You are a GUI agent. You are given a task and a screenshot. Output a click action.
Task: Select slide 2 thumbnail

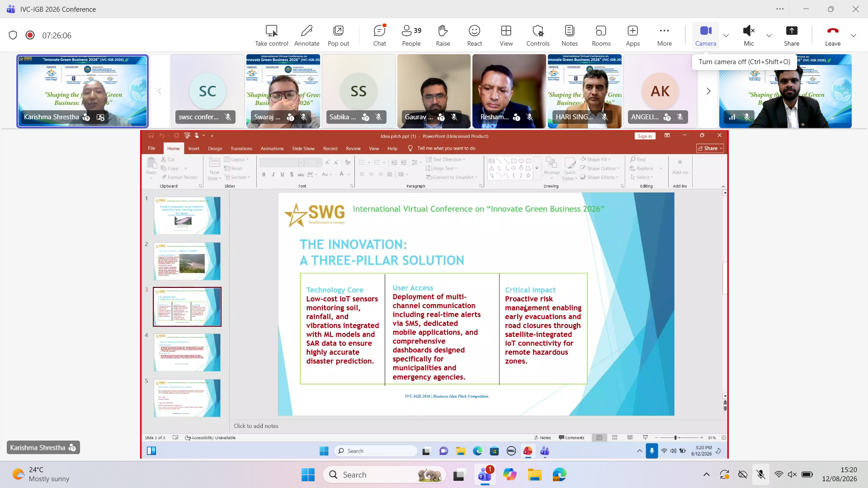187,261
